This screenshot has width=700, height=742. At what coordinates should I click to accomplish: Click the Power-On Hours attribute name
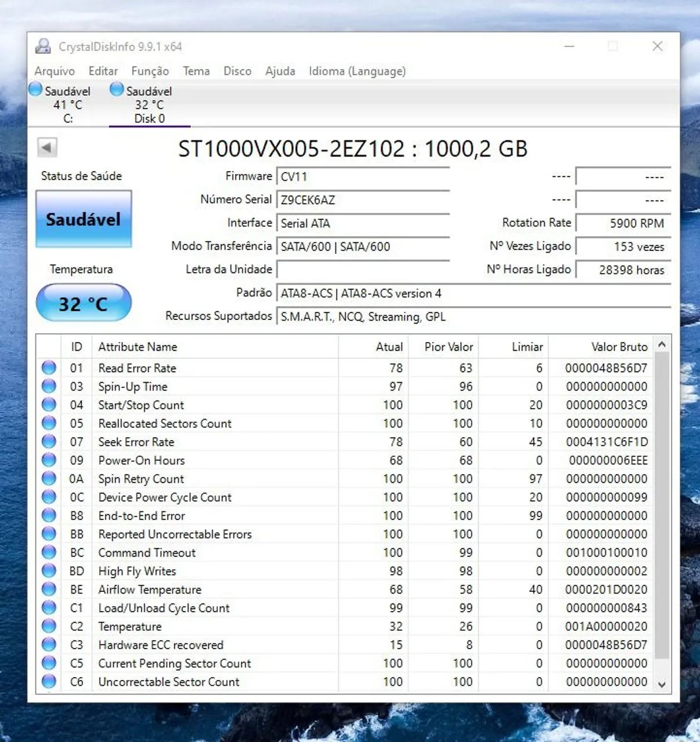pyautogui.click(x=141, y=460)
